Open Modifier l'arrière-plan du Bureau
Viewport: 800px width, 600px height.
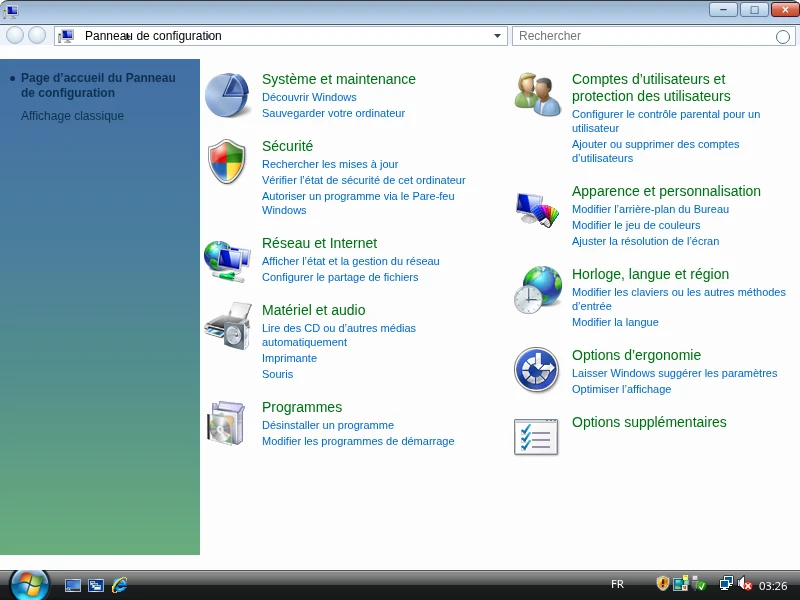[651, 209]
